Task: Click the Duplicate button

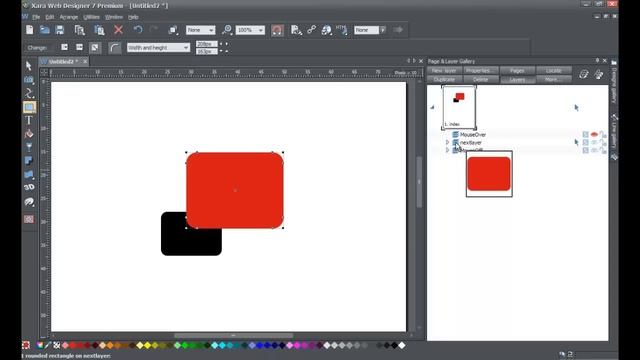Action: pos(444,79)
